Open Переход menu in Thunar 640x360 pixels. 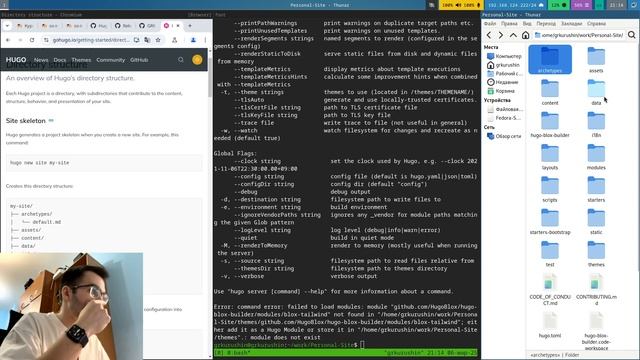pos(546,24)
